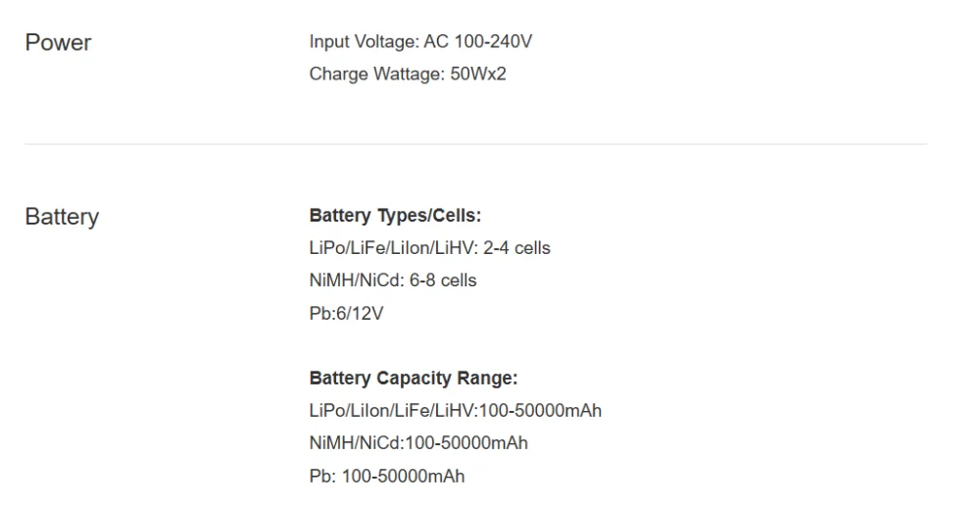The width and height of the screenshot is (980, 508).
Task: Select the "2-4 cells" text
Action: pyautogui.click(x=516, y=248)
